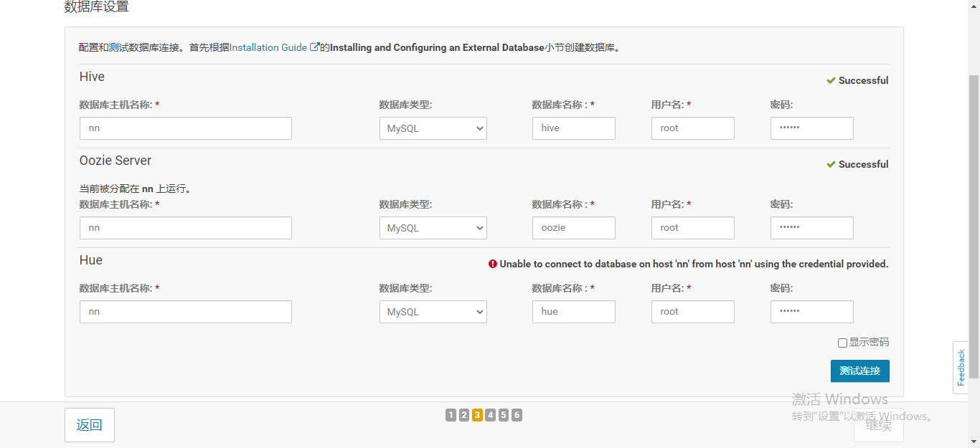Go to wizard step 1

pos(451,415)
